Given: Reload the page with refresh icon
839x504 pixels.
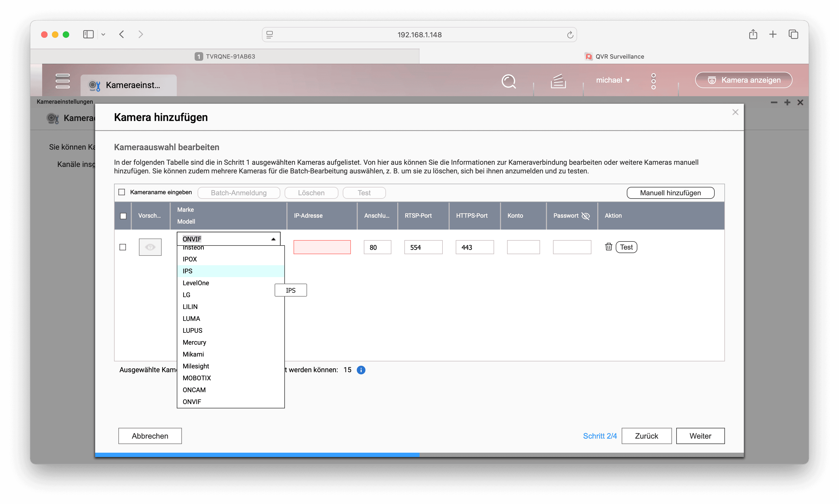Looking at the screenshot, I should point(570,35).
